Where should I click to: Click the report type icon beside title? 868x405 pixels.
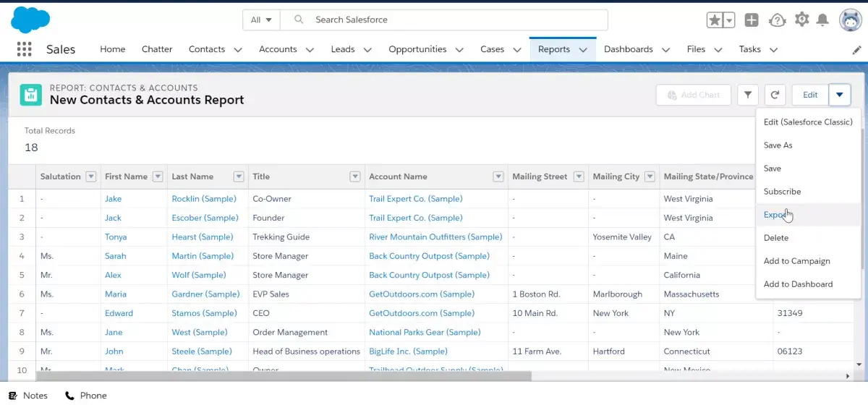[31, 95]
